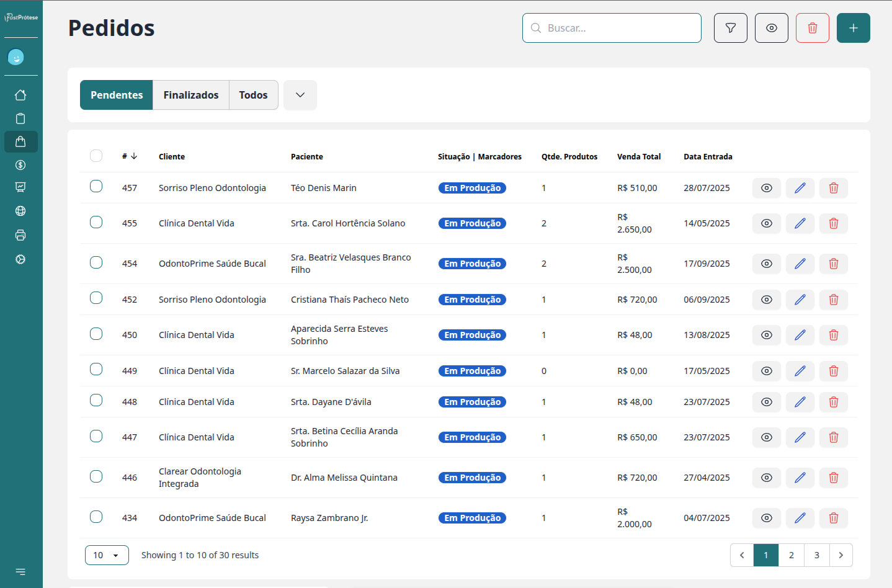The height and width of the screenshot is (588, 892).
Task: Add a new order with plus button
Action: point(853,28)
